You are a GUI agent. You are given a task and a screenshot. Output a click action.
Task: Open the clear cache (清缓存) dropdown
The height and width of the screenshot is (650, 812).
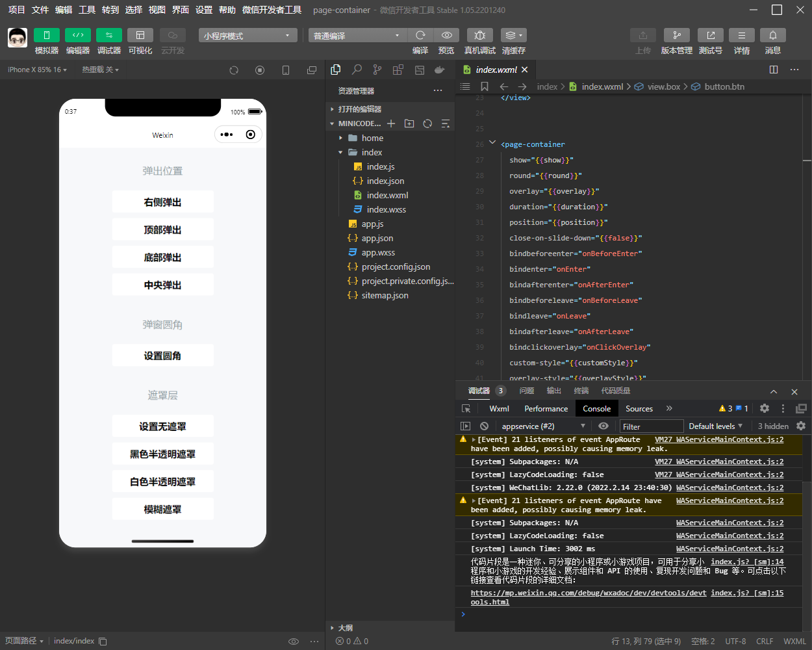514,35
